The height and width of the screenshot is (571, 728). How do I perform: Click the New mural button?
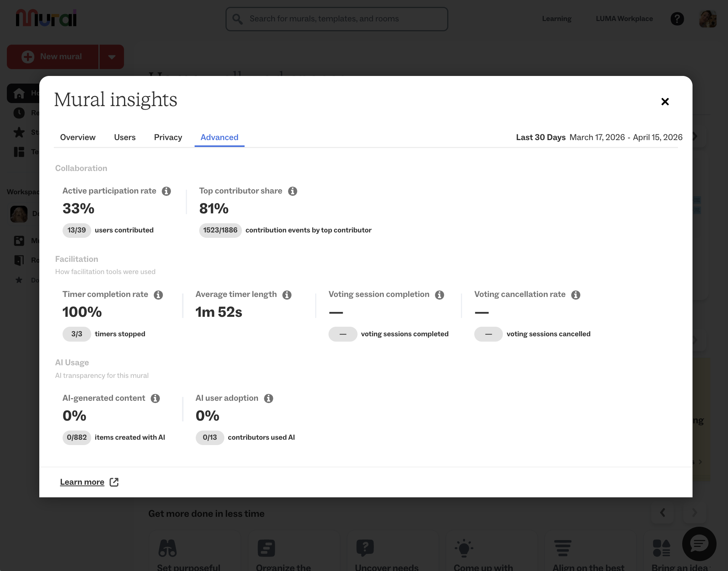(x=53, y=57)
